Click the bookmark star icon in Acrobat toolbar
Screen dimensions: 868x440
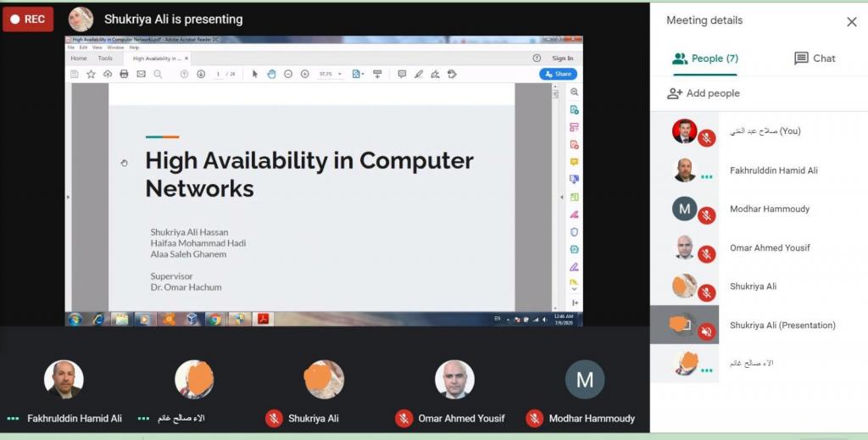click(91, 75)
